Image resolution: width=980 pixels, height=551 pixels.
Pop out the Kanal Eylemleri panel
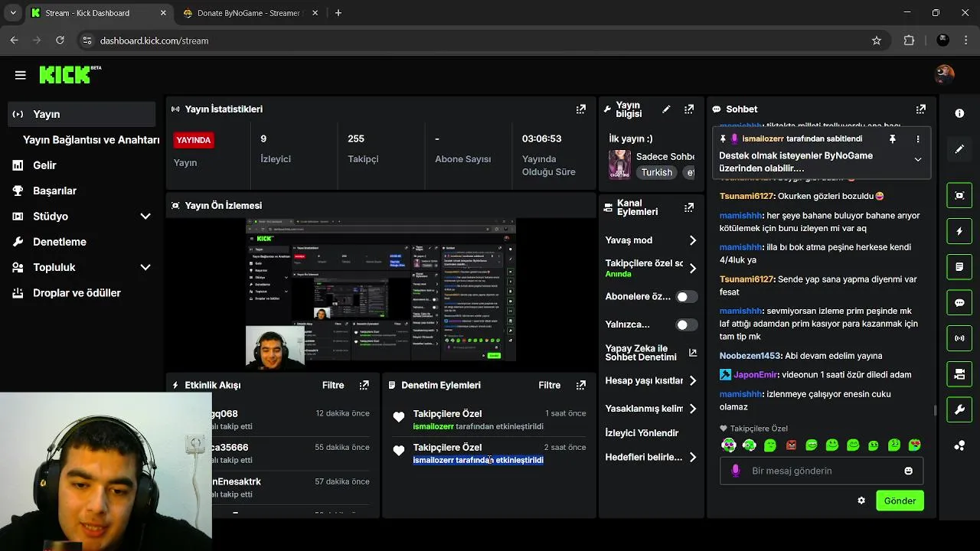click(689, 207)
